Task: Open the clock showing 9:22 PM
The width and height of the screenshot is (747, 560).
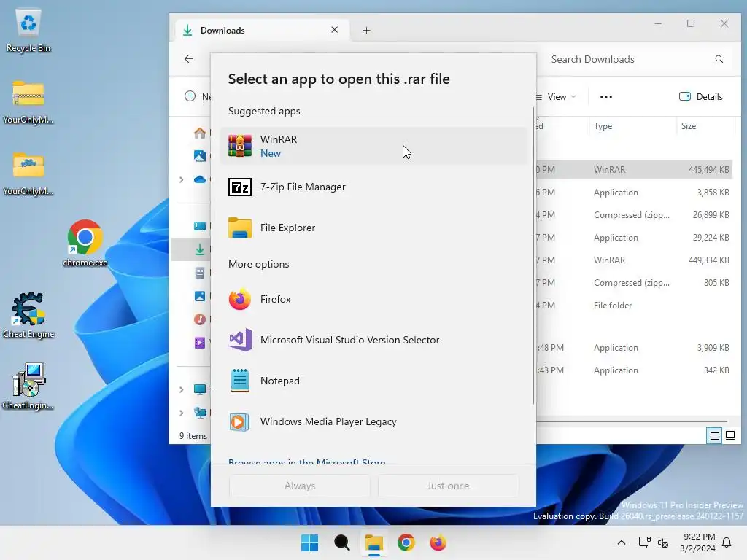Action: tap(697, 542)
